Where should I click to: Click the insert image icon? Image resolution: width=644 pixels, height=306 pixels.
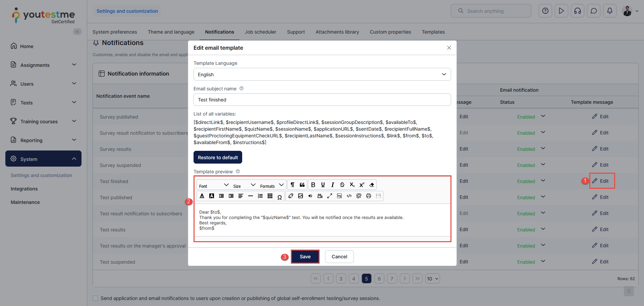301,196
